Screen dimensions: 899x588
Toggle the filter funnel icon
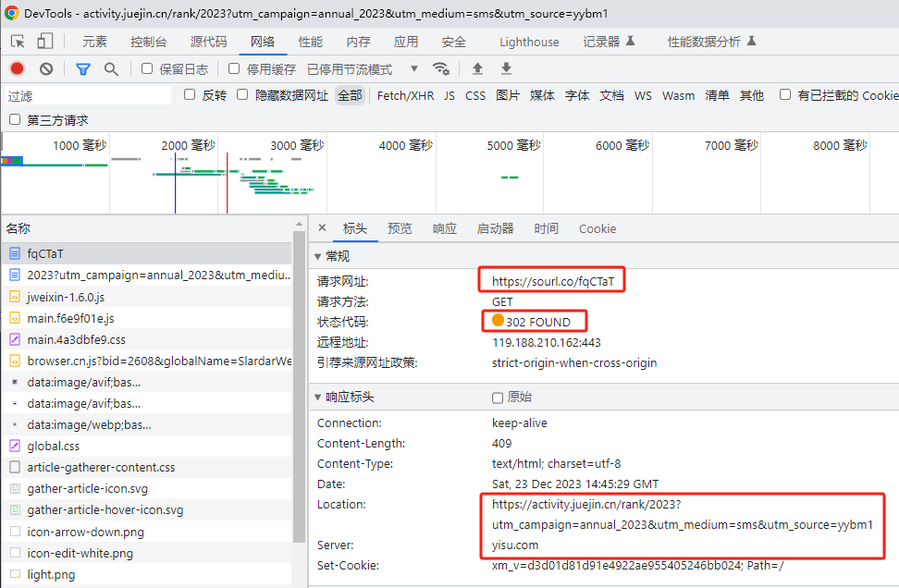[83, 69]
